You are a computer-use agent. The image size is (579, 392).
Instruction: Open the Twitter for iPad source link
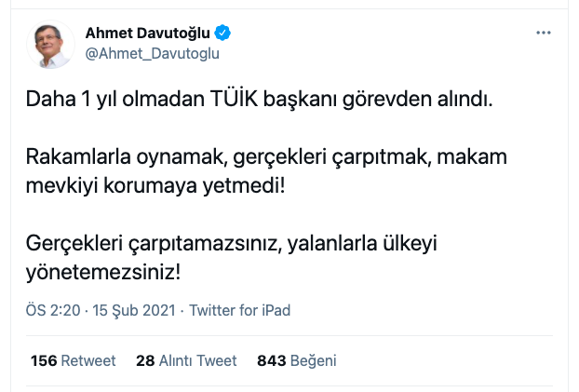point(240,311)
